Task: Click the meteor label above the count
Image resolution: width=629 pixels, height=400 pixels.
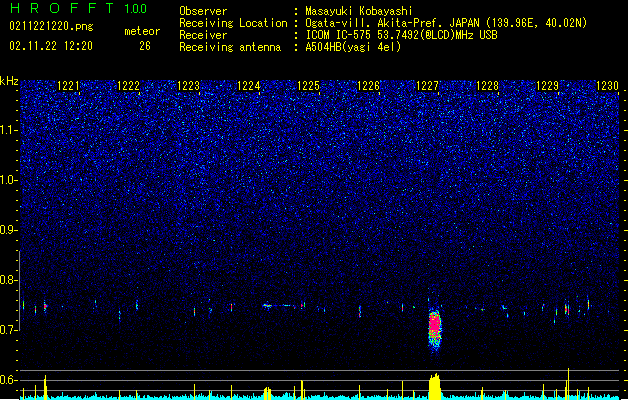Action: [x=142, y=31]
